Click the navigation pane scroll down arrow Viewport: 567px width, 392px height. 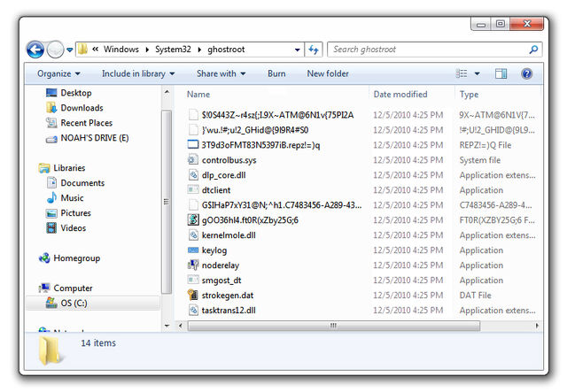167,326
